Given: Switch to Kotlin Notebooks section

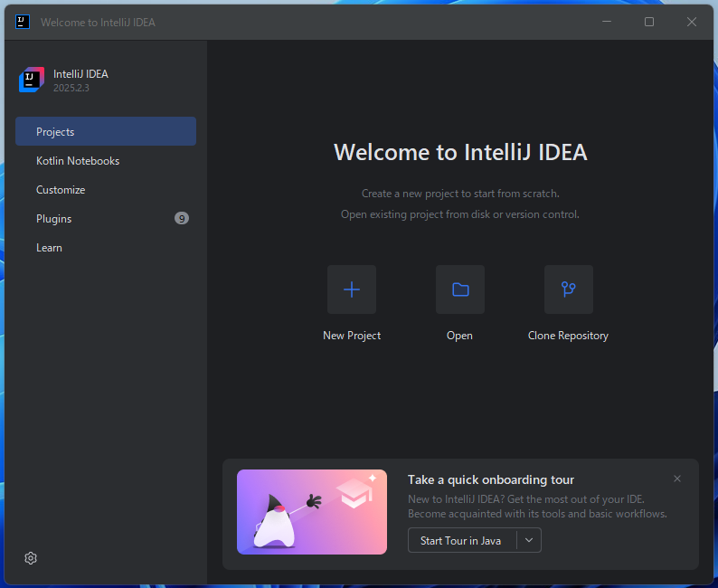Looking at the screenshot, I should click(78, 161).
